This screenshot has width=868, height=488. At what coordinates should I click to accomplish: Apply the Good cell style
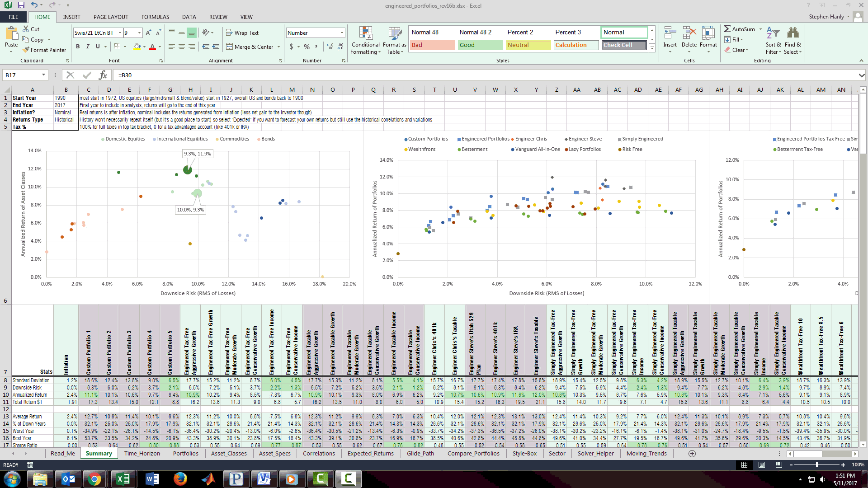480,45
